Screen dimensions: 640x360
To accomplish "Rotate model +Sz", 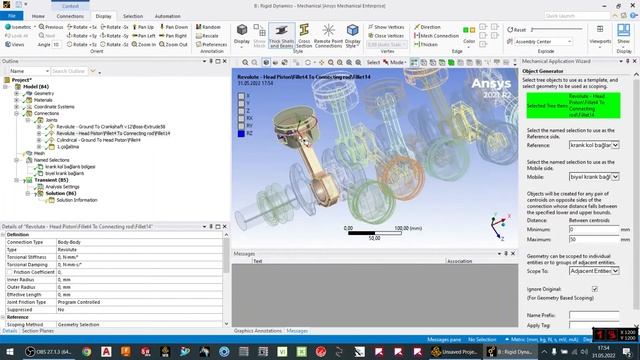I will pos(82,44).
